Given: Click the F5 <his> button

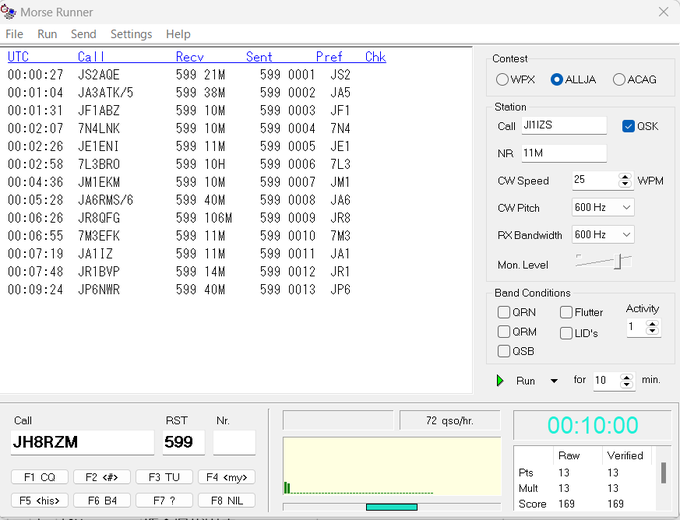Looking at the screenshot, I should tap(39, 500).
